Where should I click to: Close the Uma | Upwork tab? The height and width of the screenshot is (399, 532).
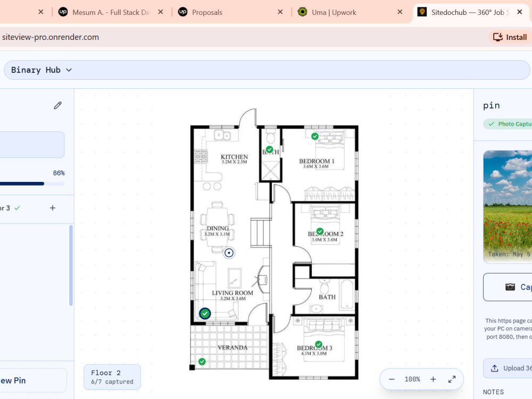click(400, 12)
